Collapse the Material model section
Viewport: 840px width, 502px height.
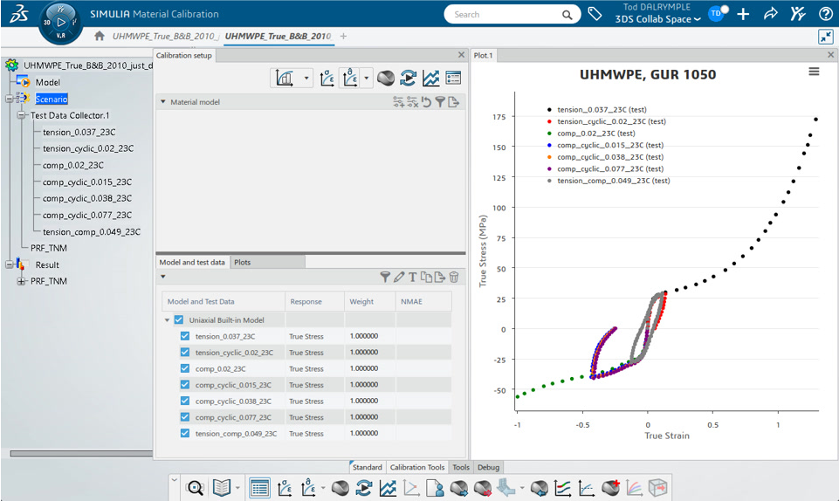(163, 102)
